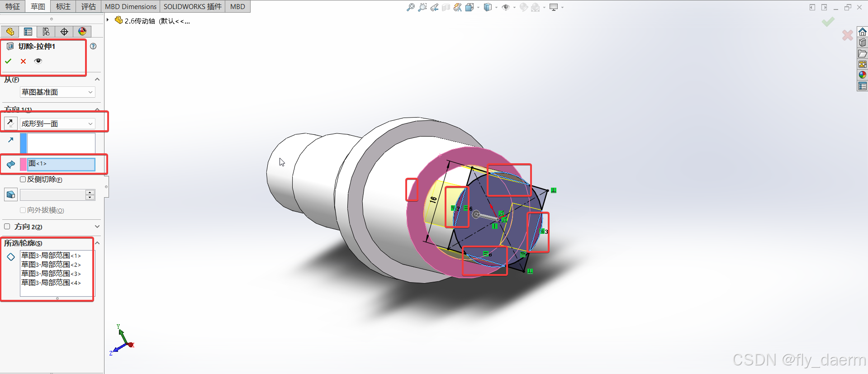The image size is (868, 374).
Task: Open Hide/Show Items dropdown arrow
Action: pyautogui.click(x=514, y=7)
